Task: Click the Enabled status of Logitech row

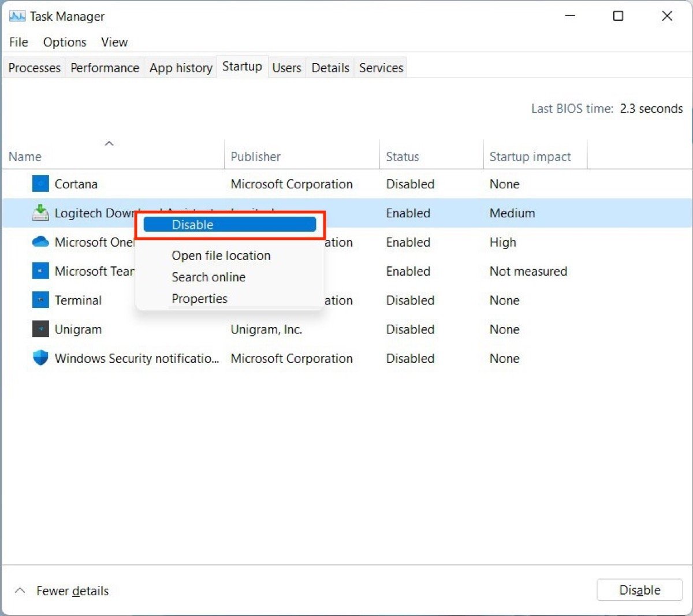Action: click(x=408, y=213)
